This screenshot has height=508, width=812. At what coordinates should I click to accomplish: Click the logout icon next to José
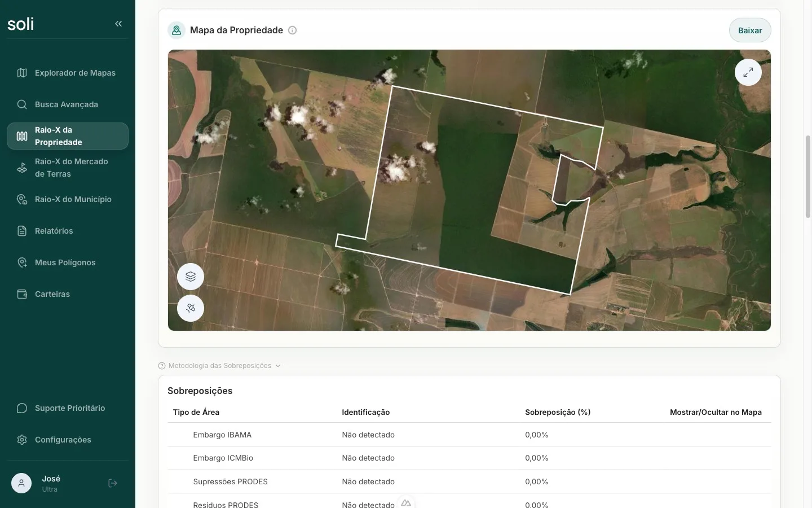pos(113,483)
